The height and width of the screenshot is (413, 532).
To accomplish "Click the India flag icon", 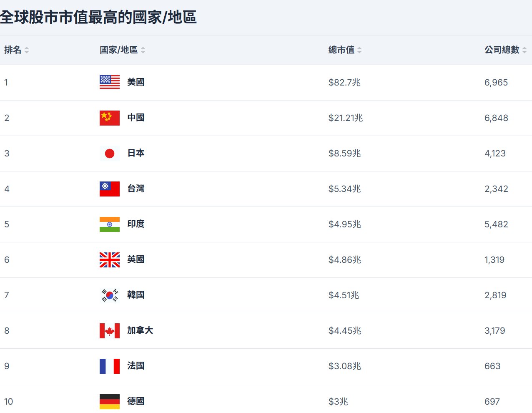I will (110, 224).
